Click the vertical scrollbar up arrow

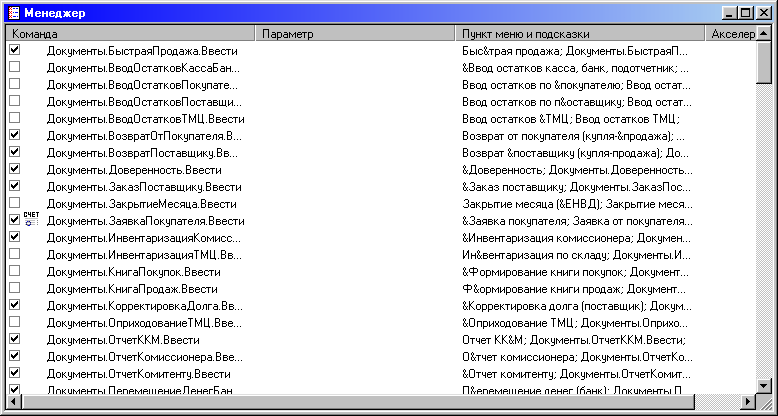(764, 33)
